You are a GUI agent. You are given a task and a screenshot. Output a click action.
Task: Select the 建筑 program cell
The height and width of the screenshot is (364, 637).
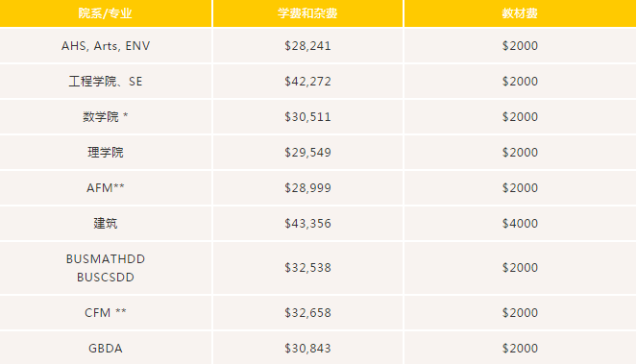[106, 224]
